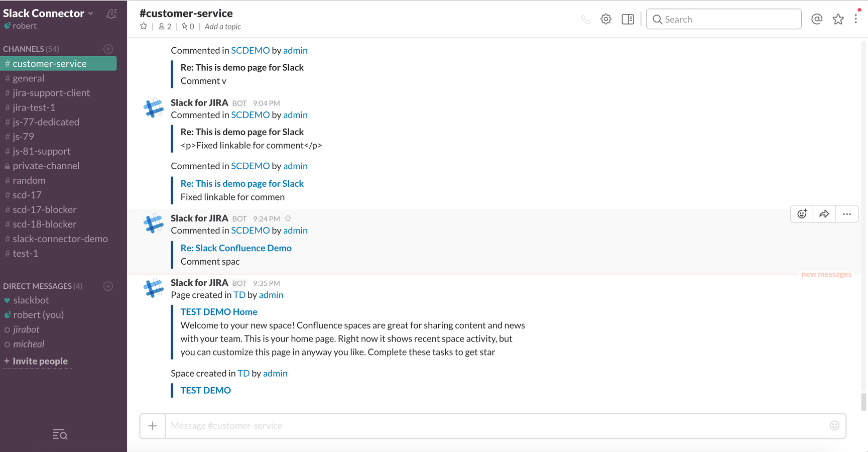Open slackbot direct message
Image resolution: width=868 pixels, height=452 pixels.
tap(58, 300)
